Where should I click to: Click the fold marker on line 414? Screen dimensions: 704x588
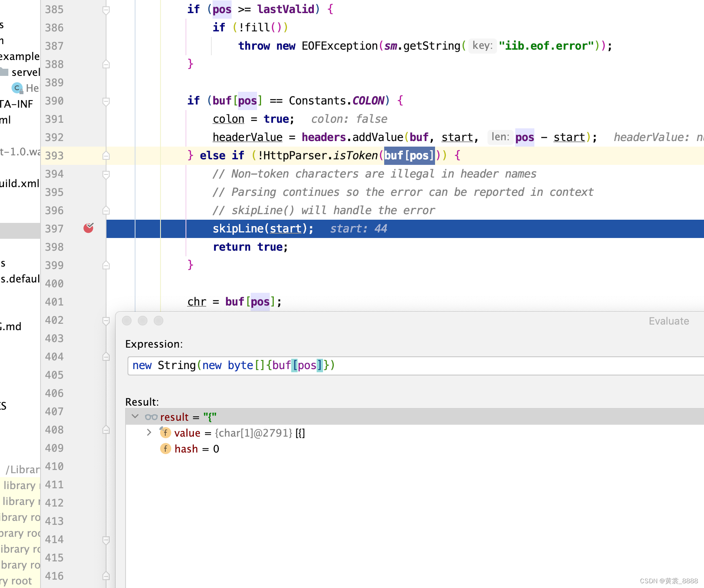tap(106, 540)
